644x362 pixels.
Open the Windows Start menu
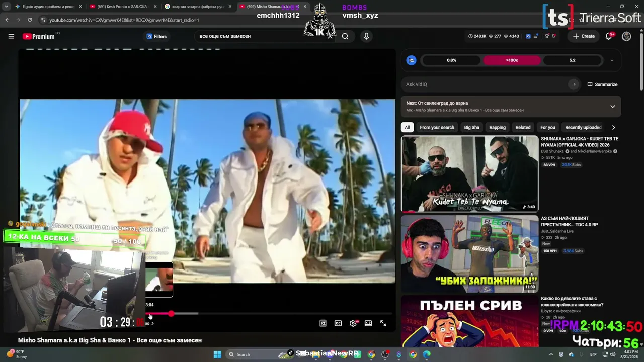tap(217, 354)
